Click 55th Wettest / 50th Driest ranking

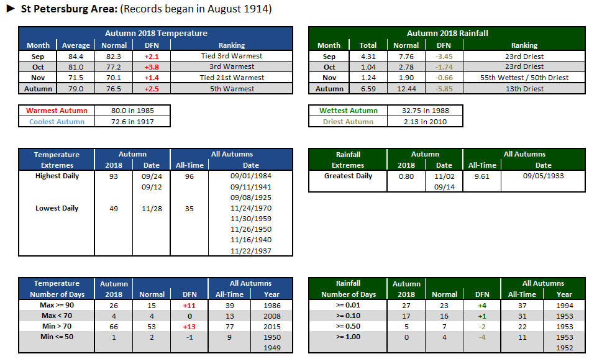pos(524,78)
